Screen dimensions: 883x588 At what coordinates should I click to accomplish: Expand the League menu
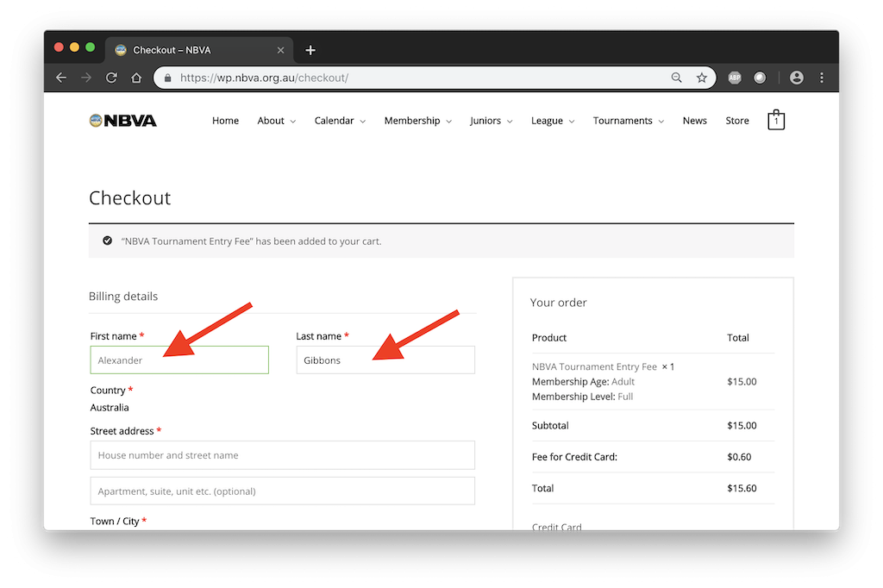coord(553,121)
